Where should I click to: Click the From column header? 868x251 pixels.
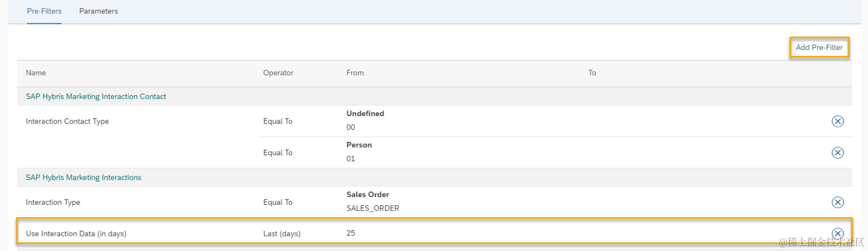pyautogui.click(x=355, y=73)
